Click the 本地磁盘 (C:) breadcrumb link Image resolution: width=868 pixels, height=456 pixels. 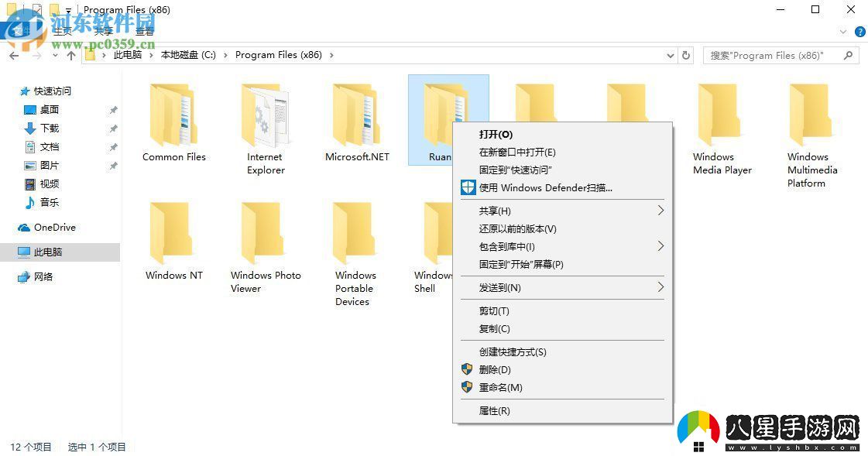coord(186,55)
